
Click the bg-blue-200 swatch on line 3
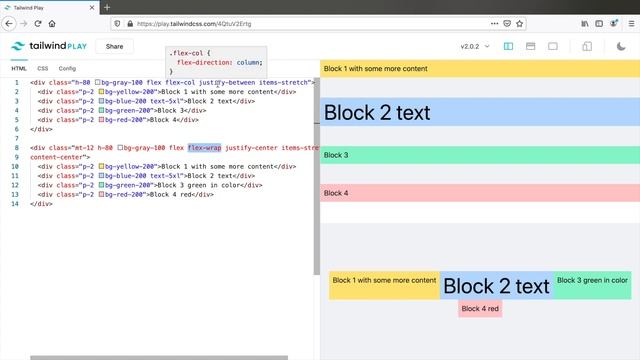pos(101,101)
